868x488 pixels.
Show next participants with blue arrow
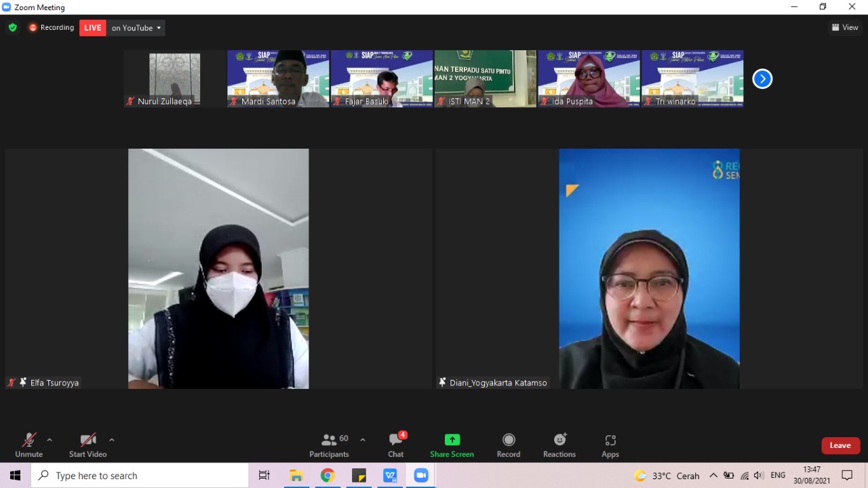click(762, 79)
